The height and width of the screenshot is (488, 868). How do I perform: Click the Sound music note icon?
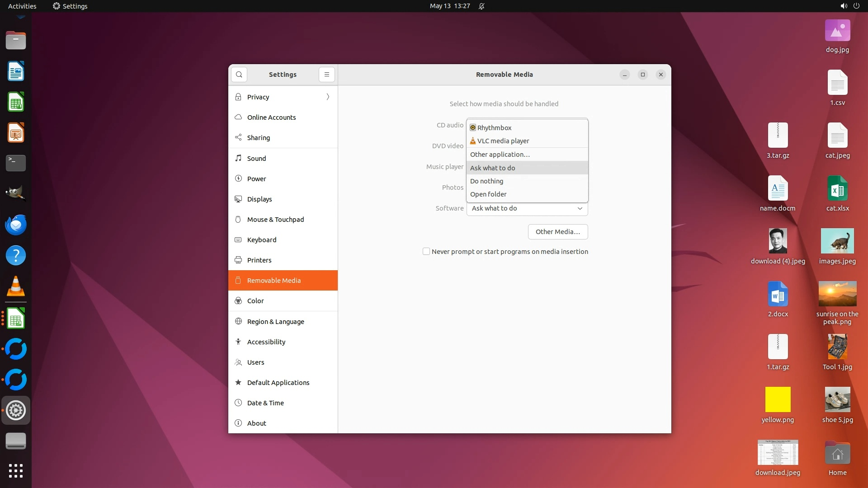(x=238, y=158)
